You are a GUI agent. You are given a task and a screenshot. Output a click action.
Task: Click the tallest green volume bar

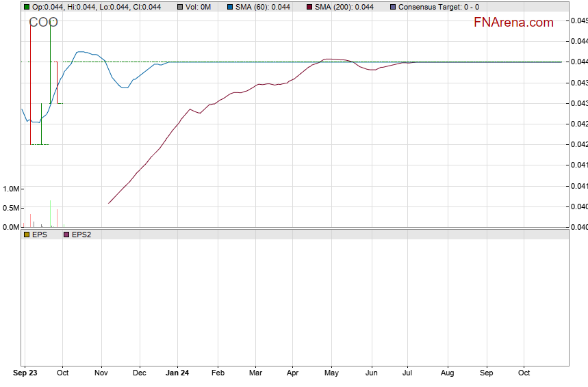50,213
